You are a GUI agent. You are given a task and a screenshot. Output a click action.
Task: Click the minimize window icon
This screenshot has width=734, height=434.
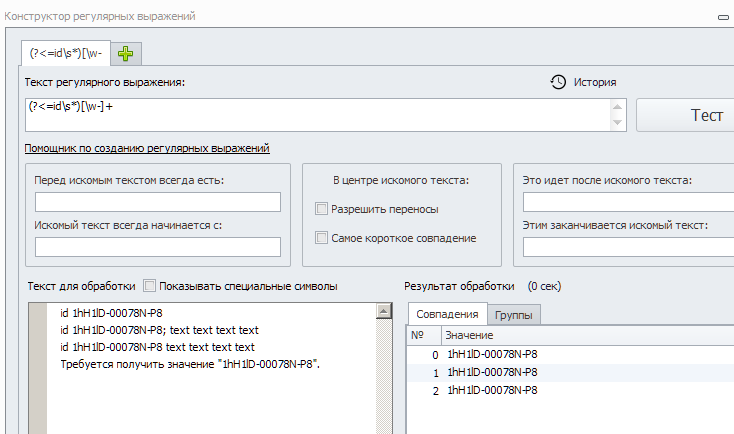click(x=722, y=17)
